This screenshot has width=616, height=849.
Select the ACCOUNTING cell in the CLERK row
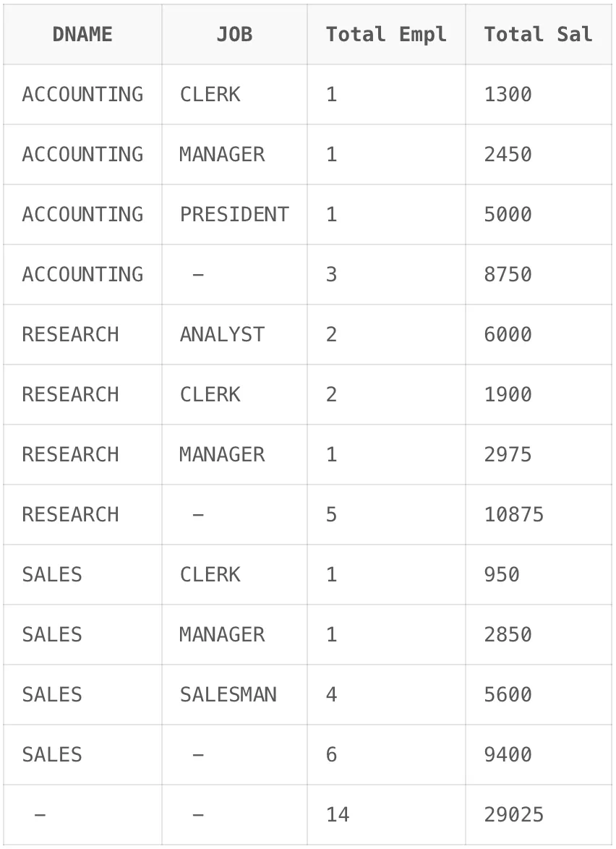(x=82, y=95)
